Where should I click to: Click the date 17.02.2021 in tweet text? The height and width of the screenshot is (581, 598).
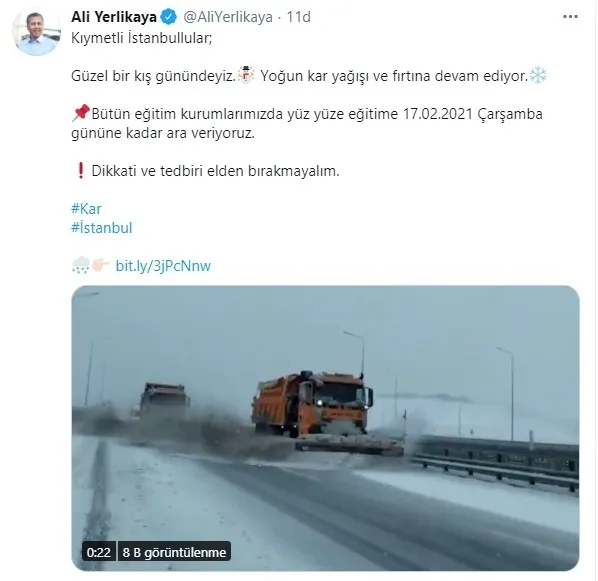(x=438, y=114)
